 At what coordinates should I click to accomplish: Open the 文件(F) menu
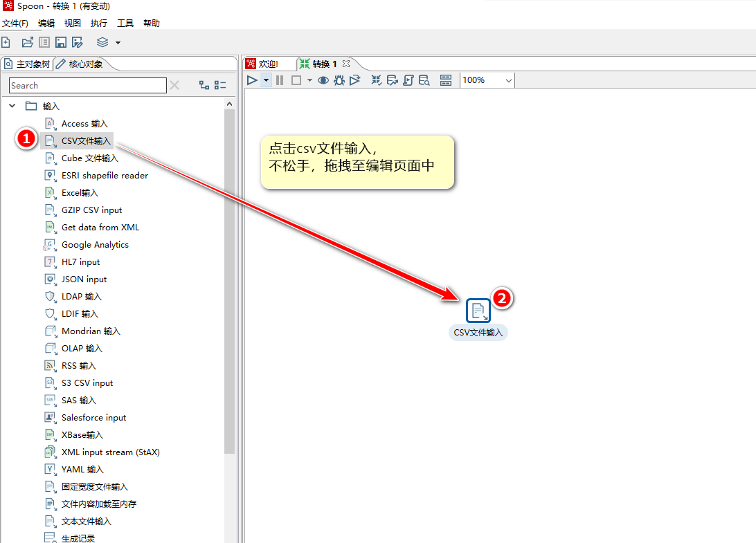[x=15, y=23]
